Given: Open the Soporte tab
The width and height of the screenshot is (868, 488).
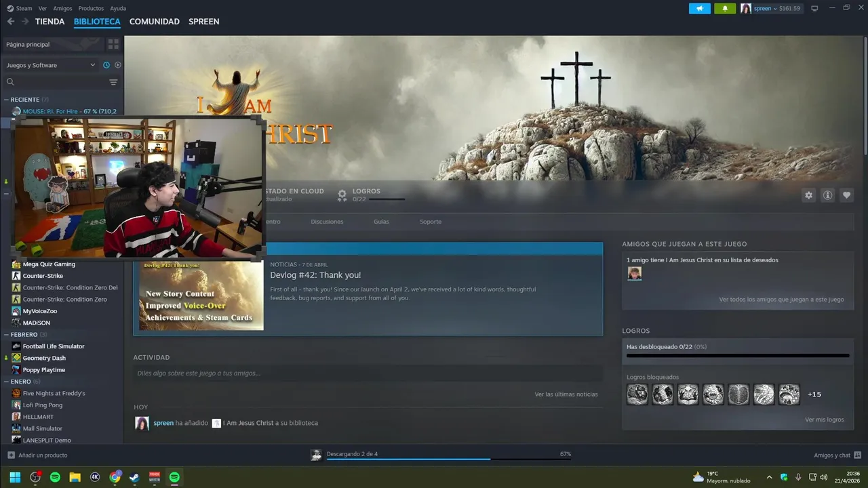Looking at the screenshot, I should (431, 222).
